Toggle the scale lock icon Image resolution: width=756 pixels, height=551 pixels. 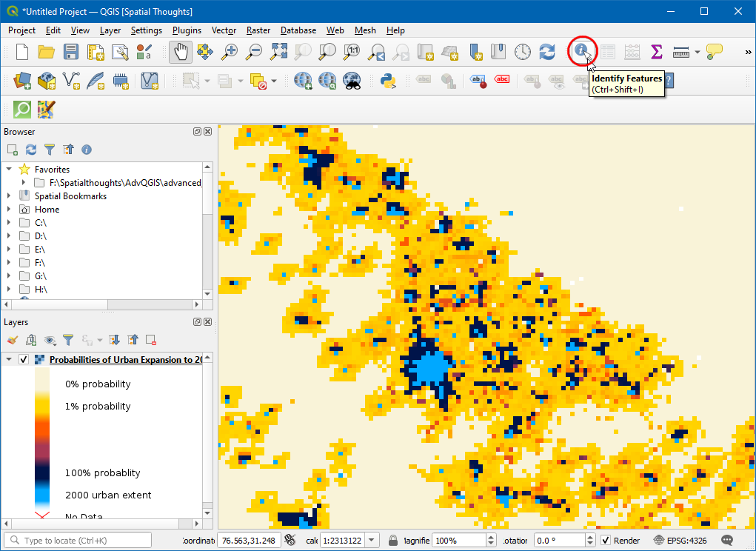point(393,540)
